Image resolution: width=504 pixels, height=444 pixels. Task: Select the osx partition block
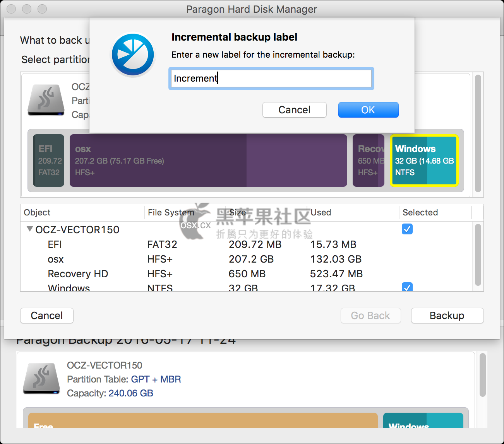(208, 161)
